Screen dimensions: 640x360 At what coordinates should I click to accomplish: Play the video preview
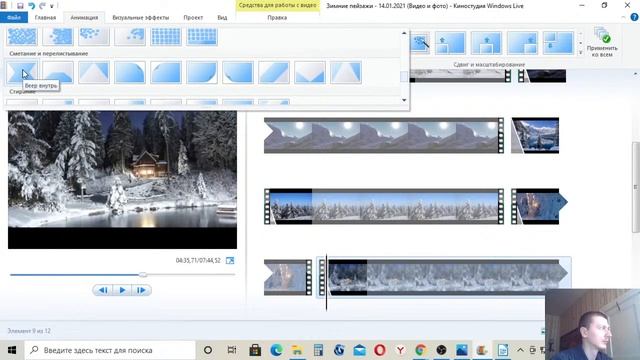click(x=122, y=290)
